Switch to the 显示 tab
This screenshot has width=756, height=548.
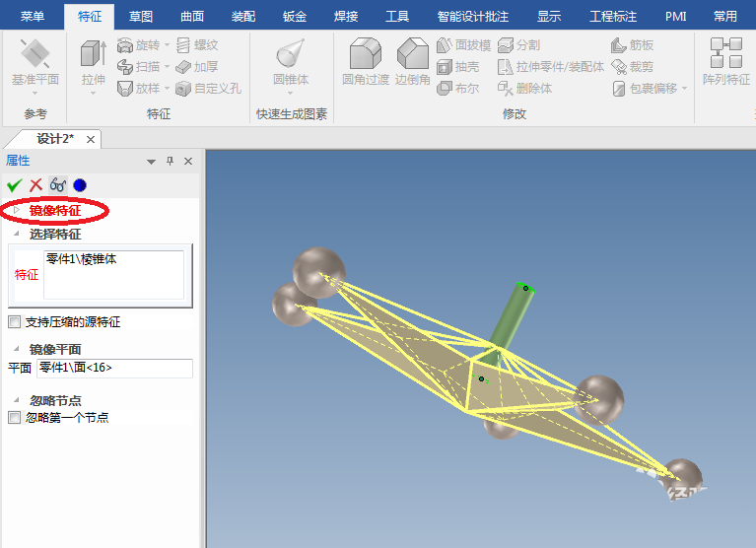click(549, 17)
